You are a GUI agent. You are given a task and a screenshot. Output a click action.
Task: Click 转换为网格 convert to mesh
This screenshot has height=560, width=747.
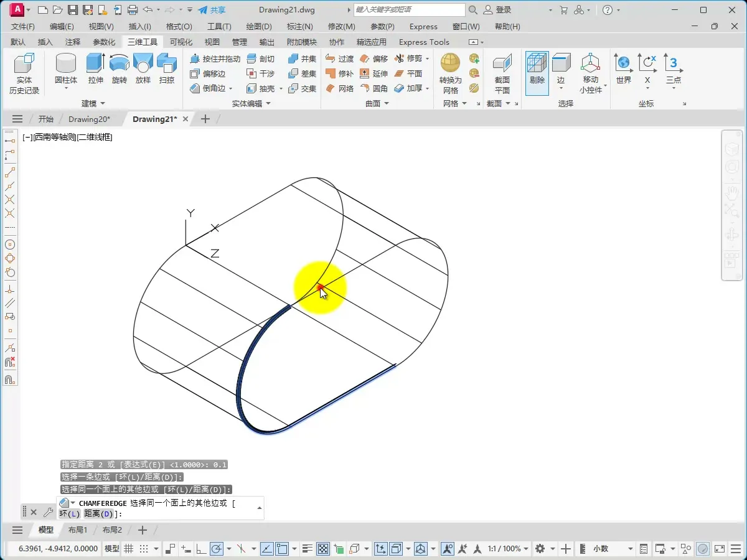[x=450, y=72]
